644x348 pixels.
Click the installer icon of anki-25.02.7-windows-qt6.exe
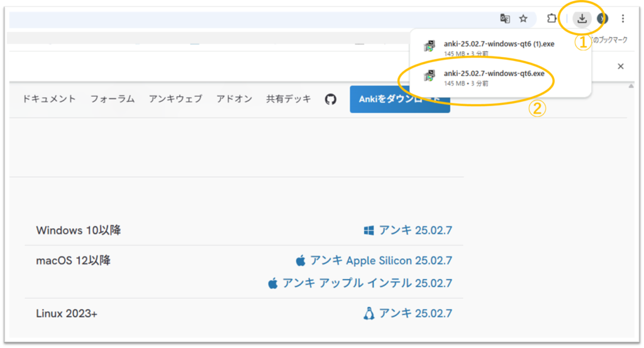click(x=430, y=75)
